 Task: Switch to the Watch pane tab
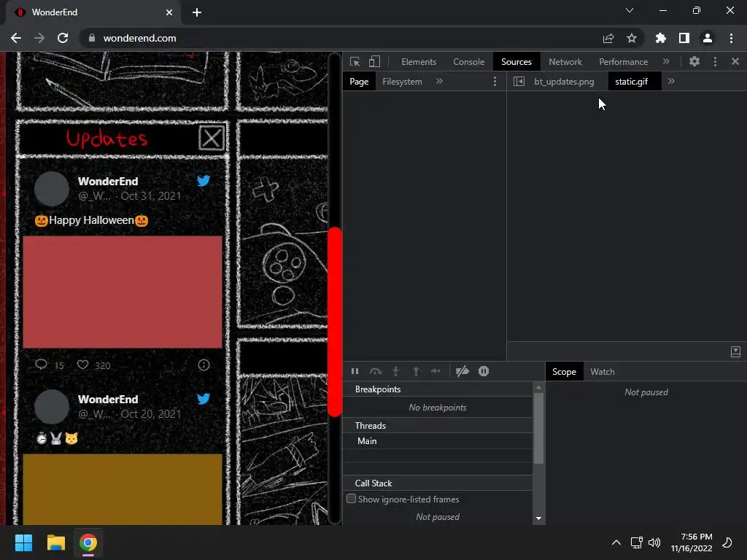coord(603,372)
